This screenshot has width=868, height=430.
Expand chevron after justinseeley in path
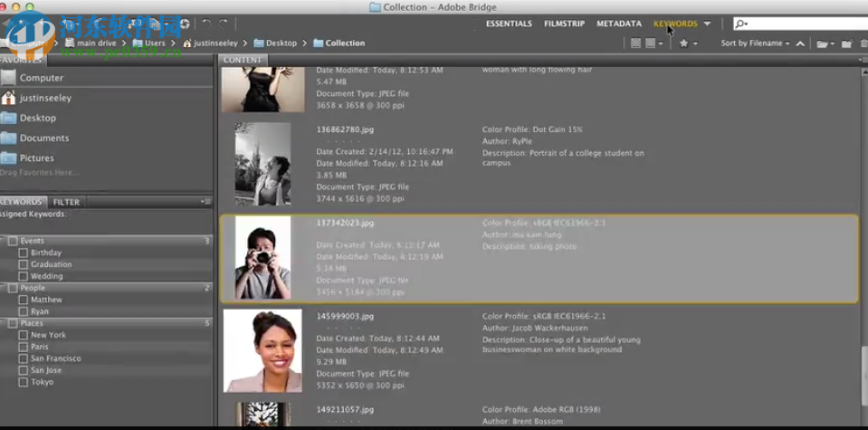click(x=245, y=43)
